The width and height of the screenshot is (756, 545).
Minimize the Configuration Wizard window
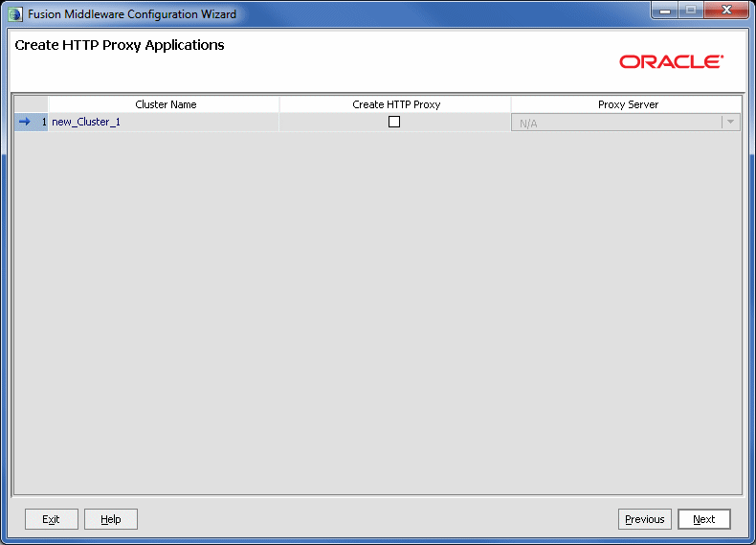click(x=665, y=11)
